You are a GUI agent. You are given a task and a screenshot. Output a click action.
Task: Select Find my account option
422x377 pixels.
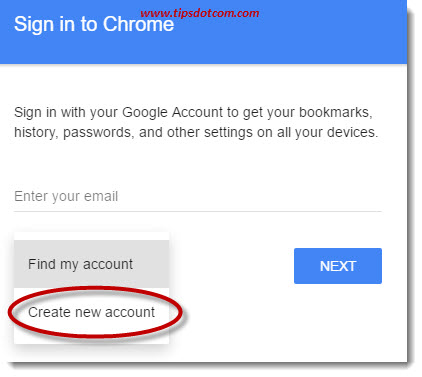coord(91,264)
